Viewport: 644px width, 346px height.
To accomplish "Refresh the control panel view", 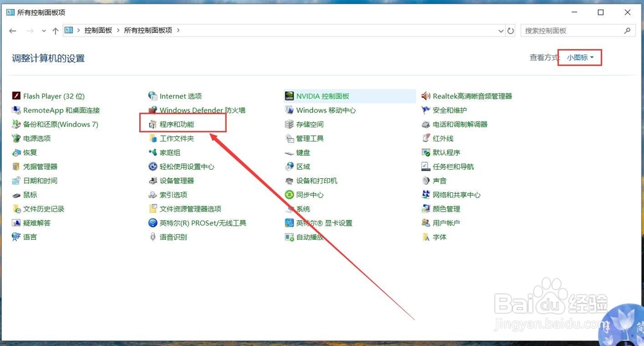I will (x=511, y=31).
